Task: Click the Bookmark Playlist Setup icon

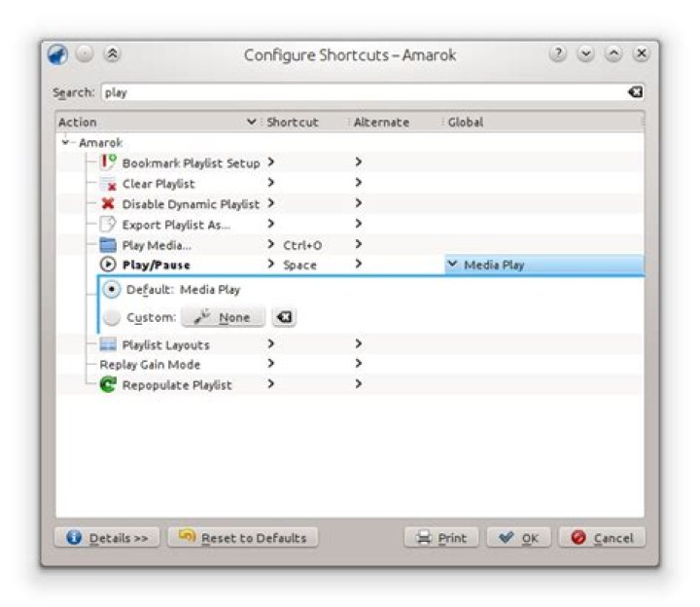Action: point(108,162)
